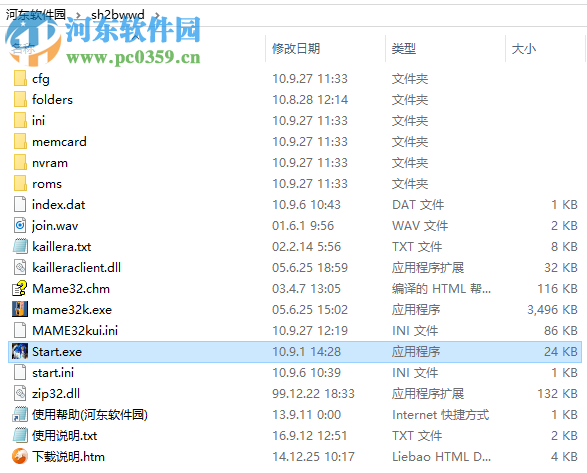Viewport: 587px width, 473px height.
Task: Select the Mame32.chm help file icon
Action: coord(20,288)
